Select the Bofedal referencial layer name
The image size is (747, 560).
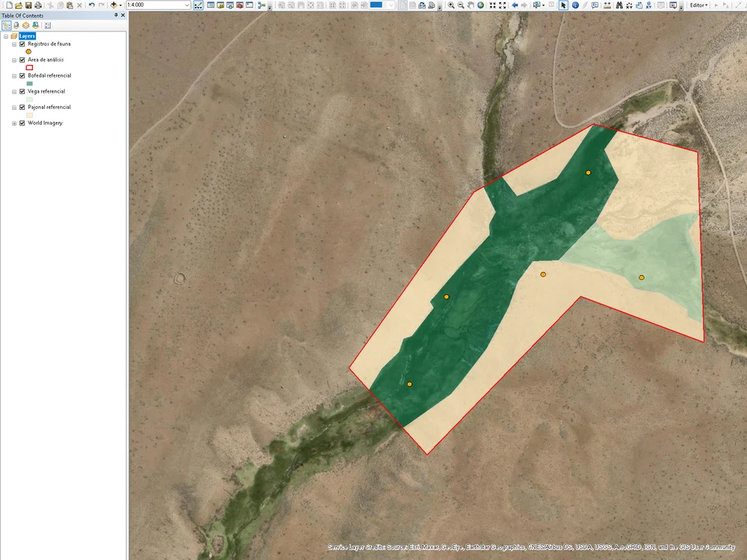49,75
